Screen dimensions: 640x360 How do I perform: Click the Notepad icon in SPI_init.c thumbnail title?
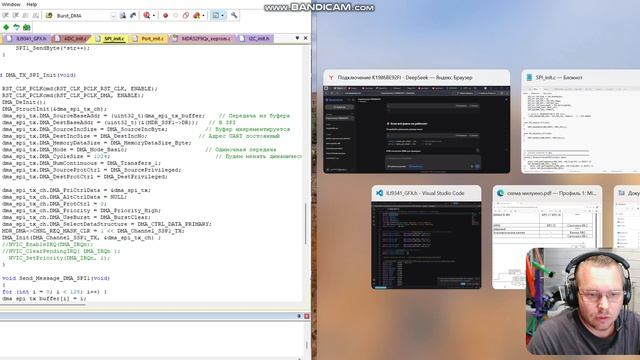coord(529,78)
